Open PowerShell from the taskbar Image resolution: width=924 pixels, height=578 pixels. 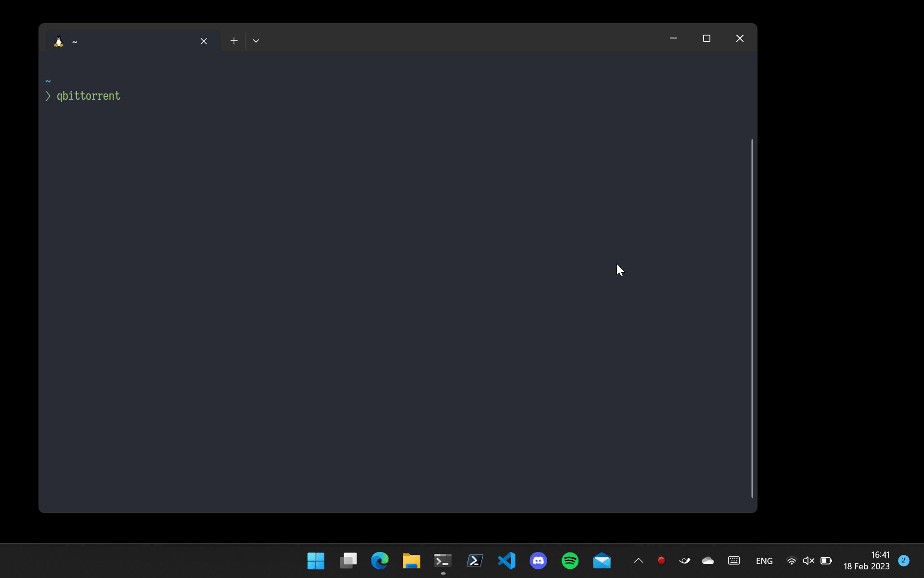click(x=475, y=561)
